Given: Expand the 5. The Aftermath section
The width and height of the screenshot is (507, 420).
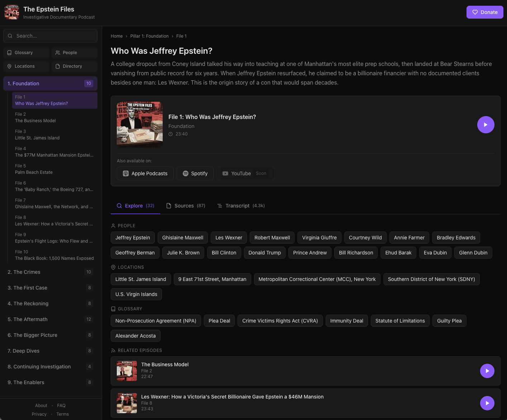Looking at the screenshot, I should click(50, 319).
